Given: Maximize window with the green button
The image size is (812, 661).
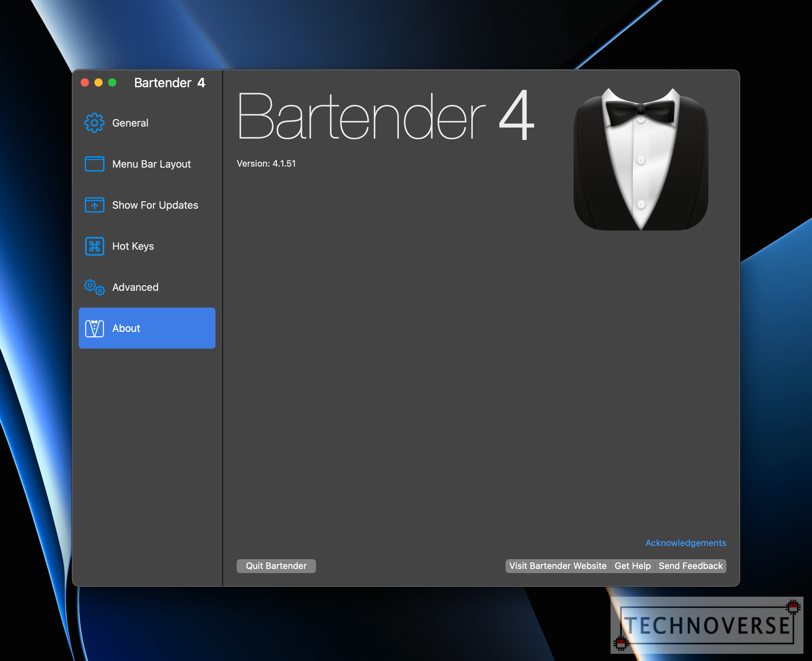Looking at the screenshot, I should [112, 83].
